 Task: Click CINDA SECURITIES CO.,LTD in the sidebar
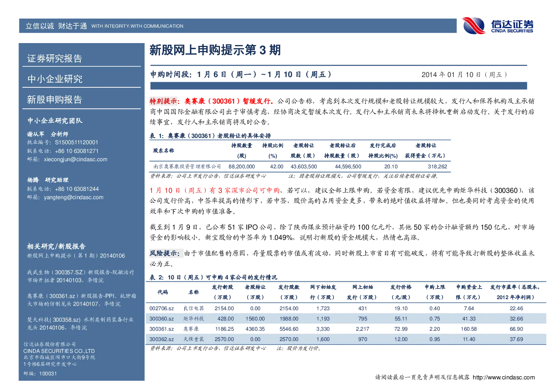click(59, 351)
